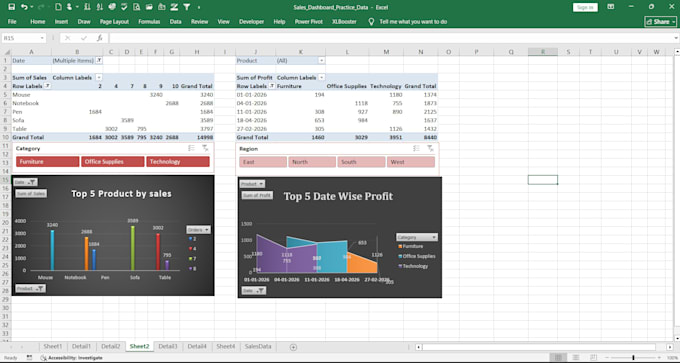This screenshot has width=680, height=363.
Task: Click the lightbulb Tell me icon
Action: coord(371,21)
